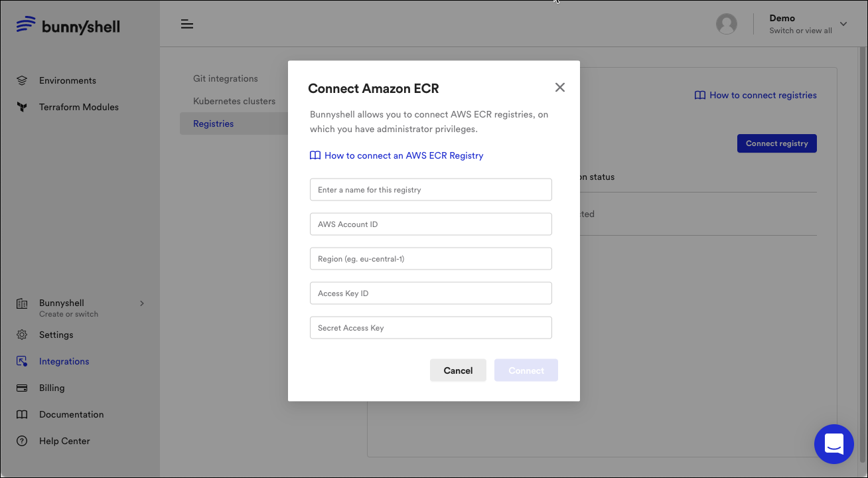Open Environments in the sidebar
Screen dimensions: 868x478
pyautogui.click(x=68, y=80)
